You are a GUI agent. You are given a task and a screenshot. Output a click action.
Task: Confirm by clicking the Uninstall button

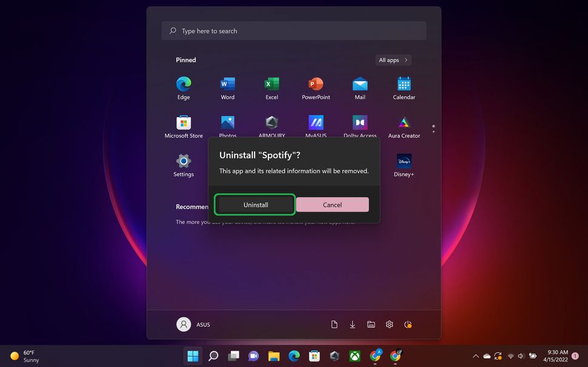click(x=256, y=205)
